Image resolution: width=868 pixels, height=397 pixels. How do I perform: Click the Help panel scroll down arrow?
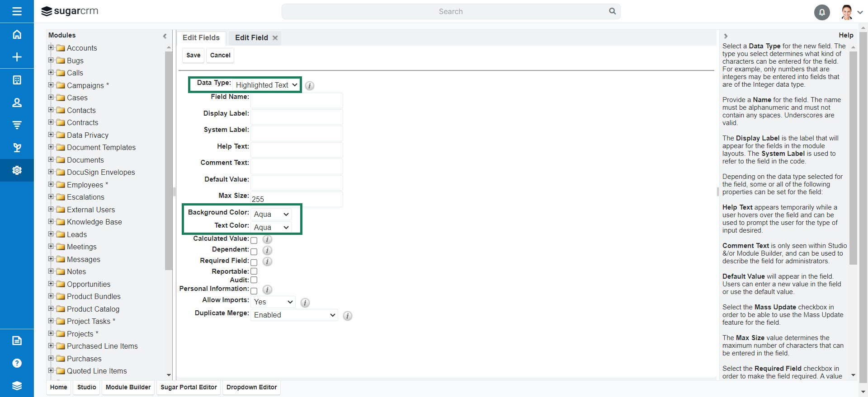(x=853, y=375)
